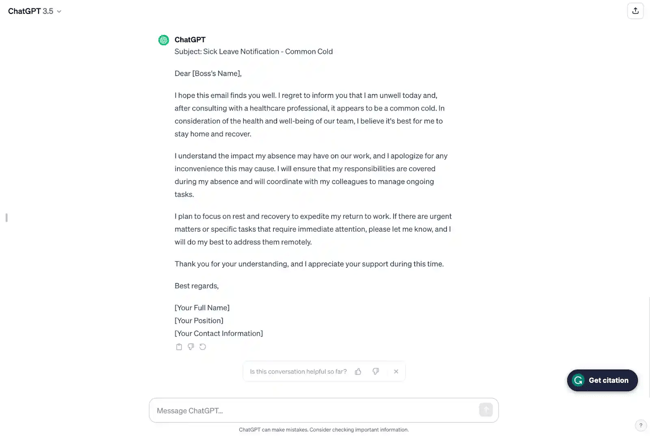Click the share conversation icon

pos(635,11)
